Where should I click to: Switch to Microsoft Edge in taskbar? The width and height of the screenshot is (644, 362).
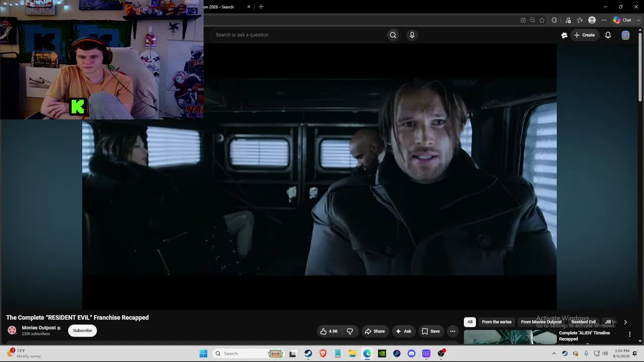(367, 353)
